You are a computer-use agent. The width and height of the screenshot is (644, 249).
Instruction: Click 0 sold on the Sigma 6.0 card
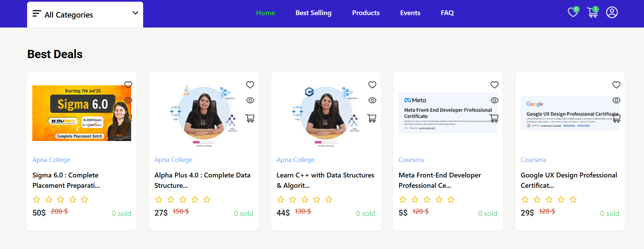122,214
